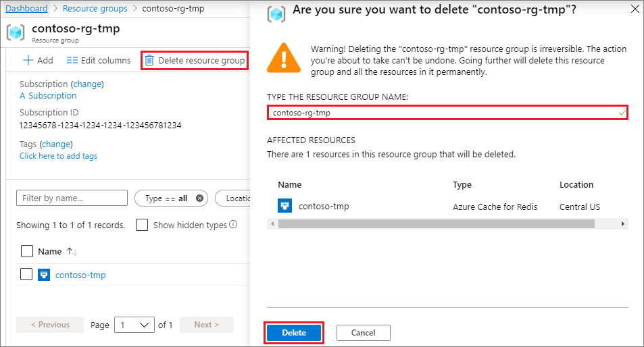
Task: Clear the Type == all filter
Action: click(x=199, y=198)
